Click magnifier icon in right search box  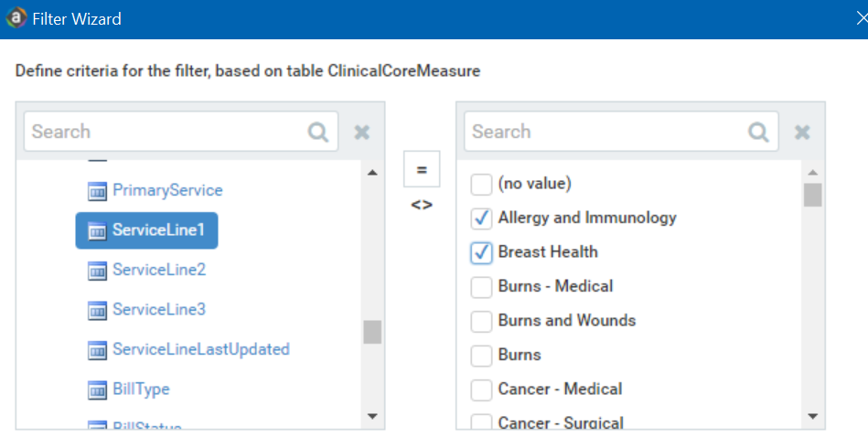click(x=758, y=132)
